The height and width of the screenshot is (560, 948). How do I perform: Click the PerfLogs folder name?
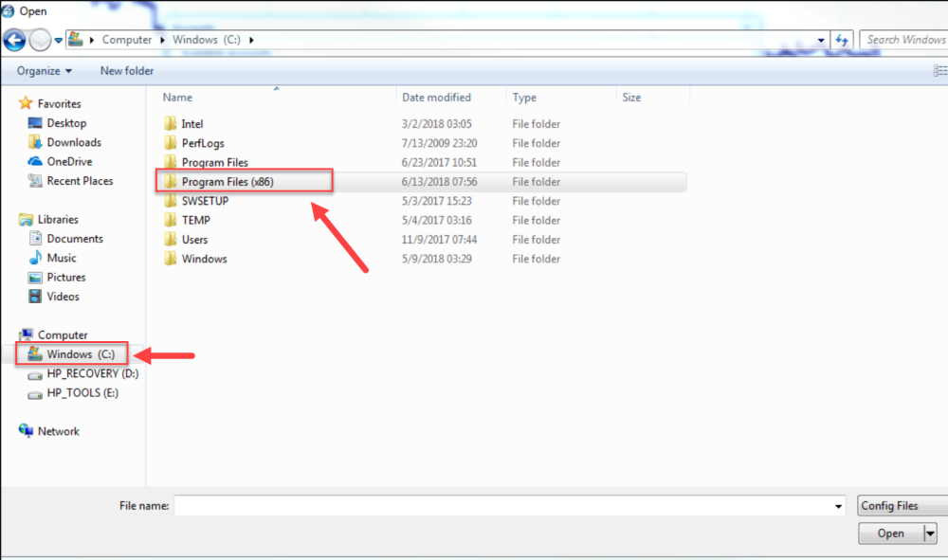[203, 143]
